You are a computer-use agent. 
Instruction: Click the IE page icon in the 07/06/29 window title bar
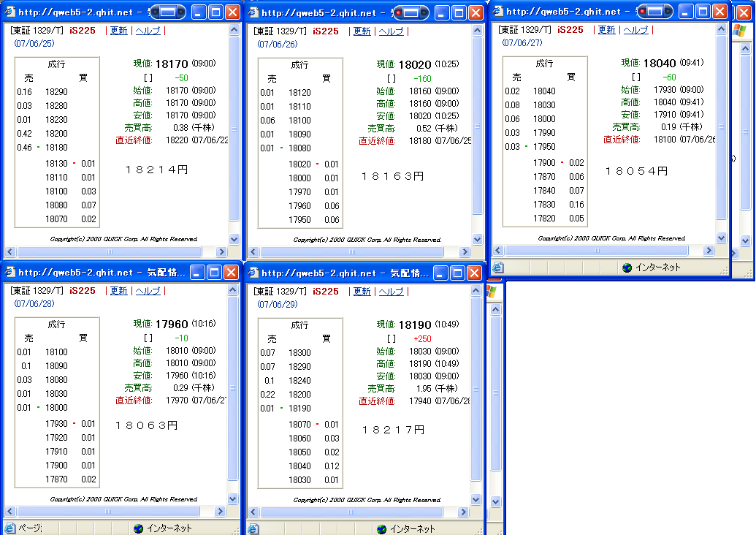[x=253, y=273]
